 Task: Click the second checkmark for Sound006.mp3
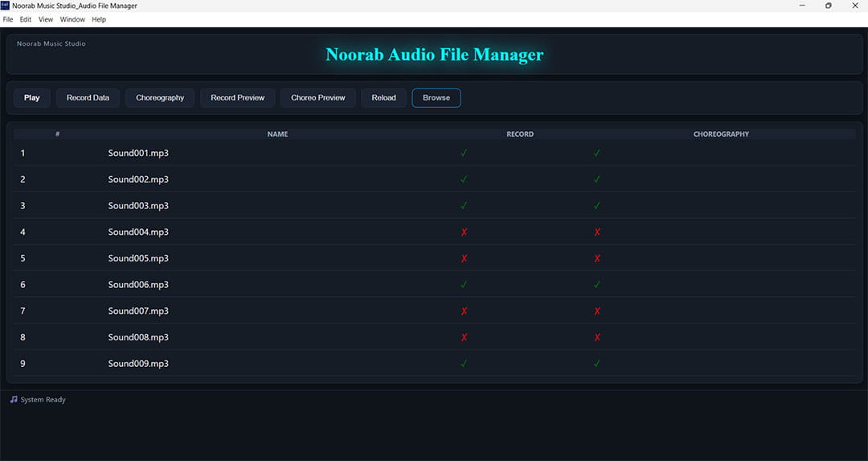596,284
